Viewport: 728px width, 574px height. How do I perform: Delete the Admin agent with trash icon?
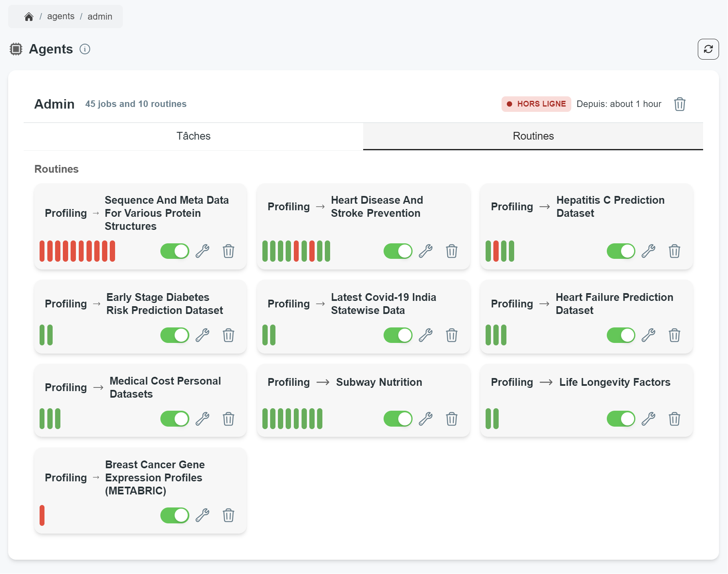point(679,104)
